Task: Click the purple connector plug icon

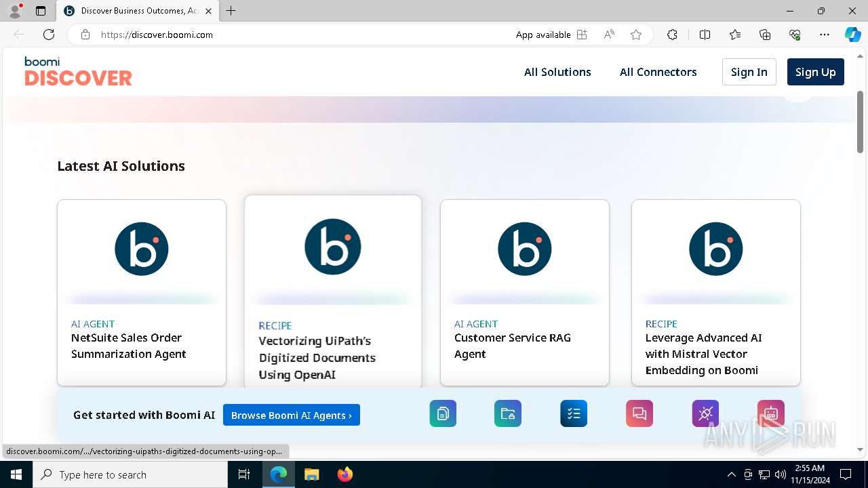Action: pos(705,413)
